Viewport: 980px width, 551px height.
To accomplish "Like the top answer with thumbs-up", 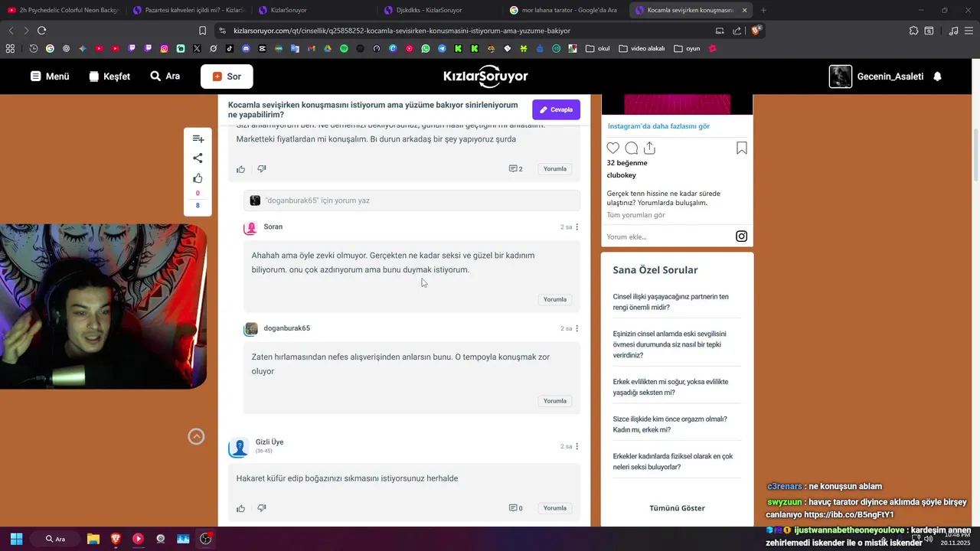I will coord(240,169).
